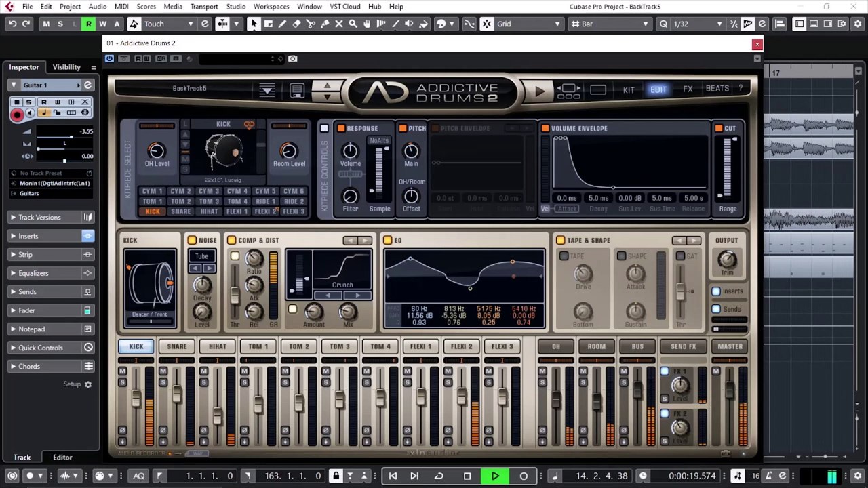Expand the Equalizers inspector section
Viewport: 868px width, 488px height.
33,273
